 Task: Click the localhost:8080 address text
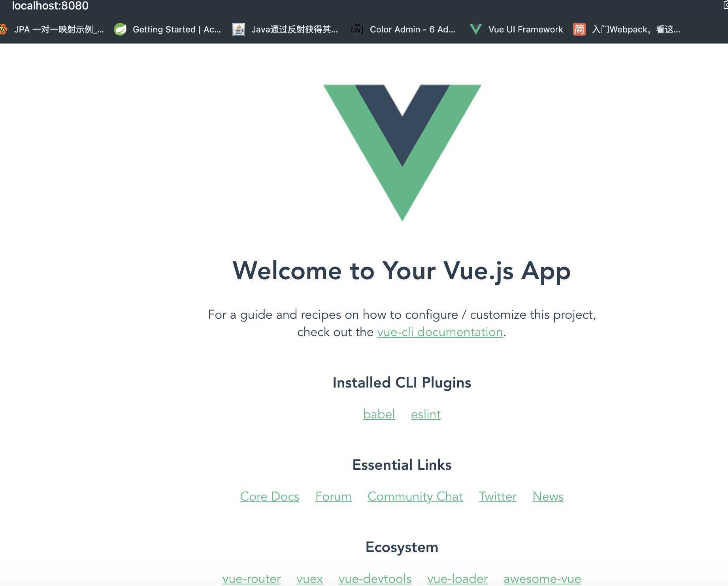pyautogui.click(x=50, y=6)
